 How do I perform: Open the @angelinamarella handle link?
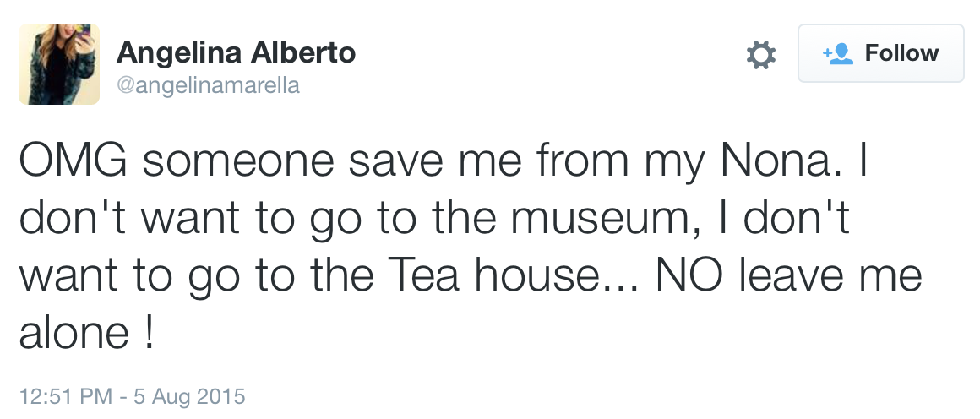[x=208, y=85]
